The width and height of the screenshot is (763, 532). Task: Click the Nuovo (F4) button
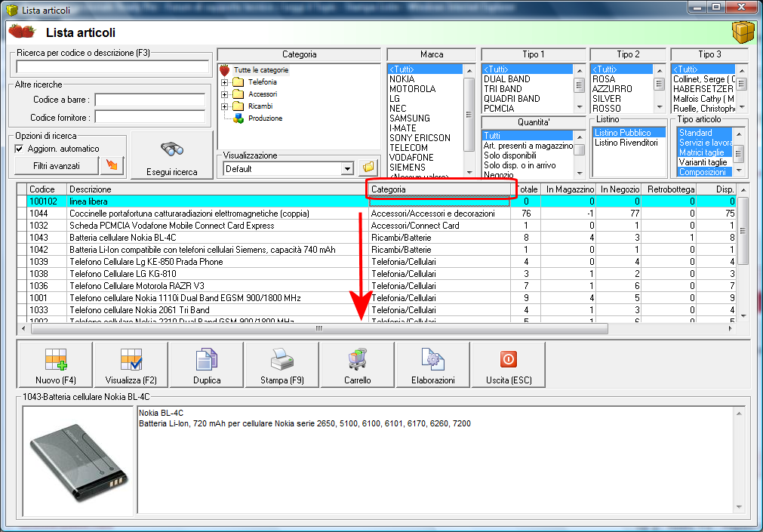(x=56, y=364)
